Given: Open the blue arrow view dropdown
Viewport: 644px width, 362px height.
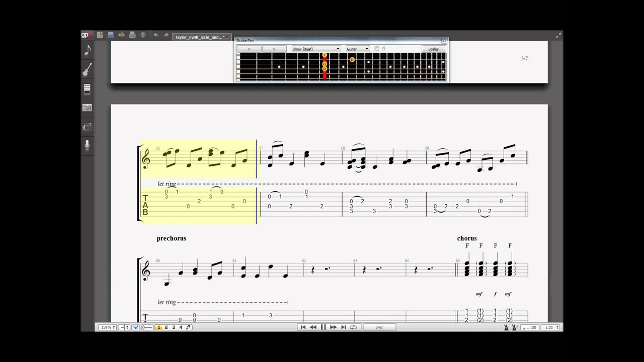Looking at the screenshot, I should [136, 327].
